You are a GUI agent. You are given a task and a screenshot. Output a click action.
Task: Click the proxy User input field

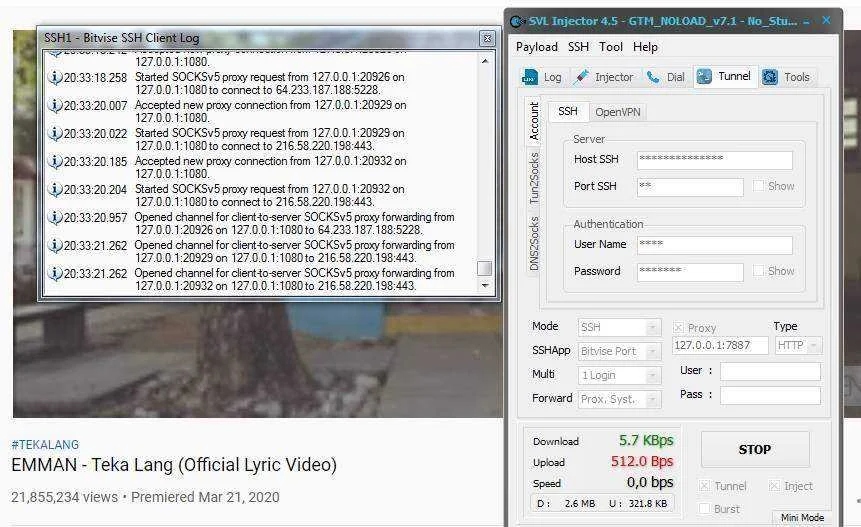[x=770, y=372]
